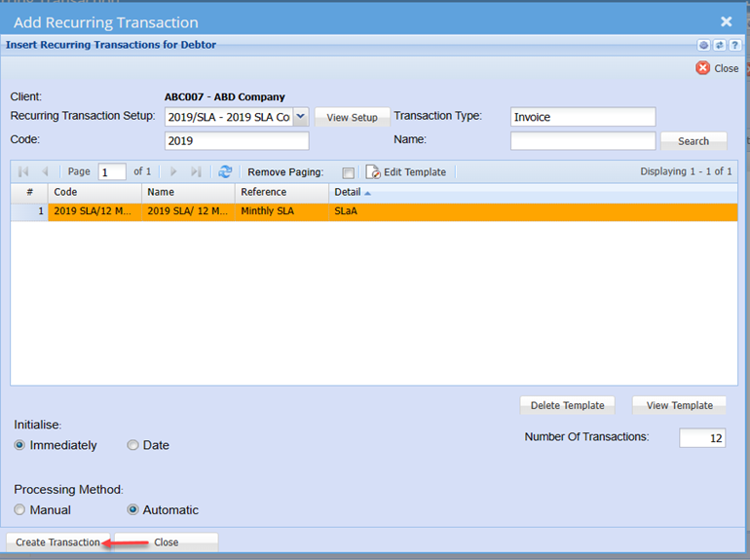750x560 pixels.
Task: Close the dialog with the title bar X
Action: (726, 21)
